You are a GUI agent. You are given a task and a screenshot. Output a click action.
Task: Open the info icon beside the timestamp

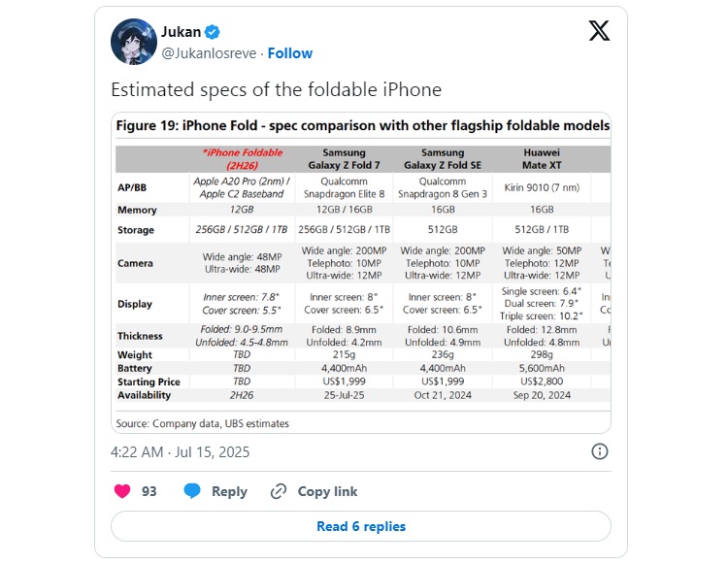tap(600, 451)
